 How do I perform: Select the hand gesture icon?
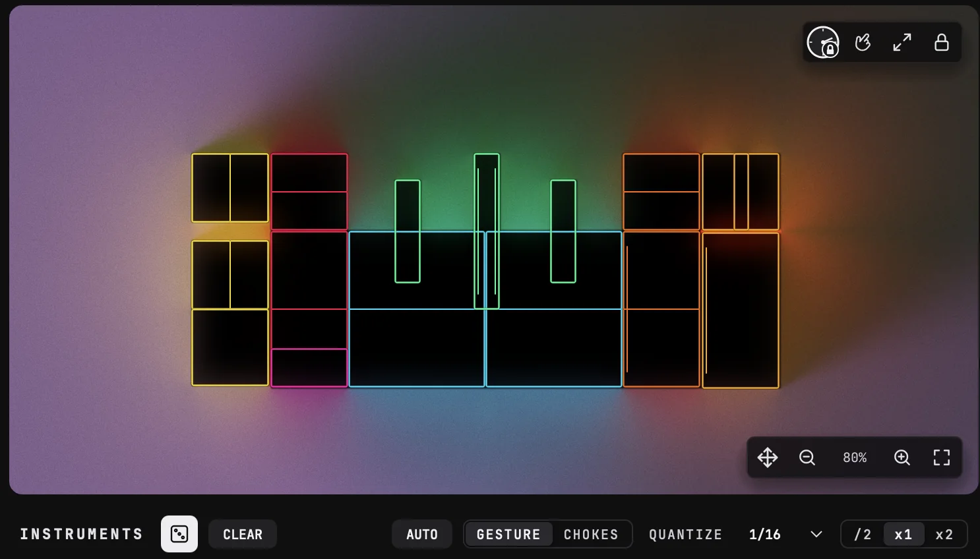pos(863,43)
